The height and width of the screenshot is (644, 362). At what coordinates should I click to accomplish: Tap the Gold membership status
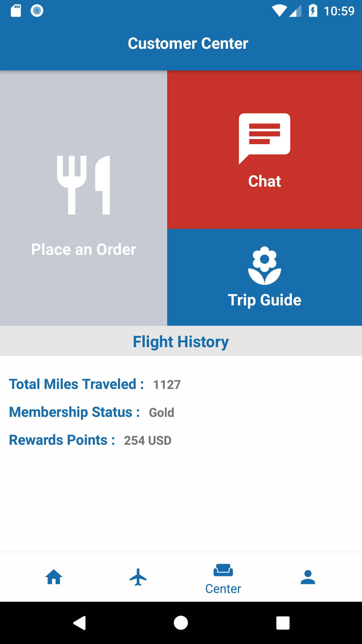(161, 413)
